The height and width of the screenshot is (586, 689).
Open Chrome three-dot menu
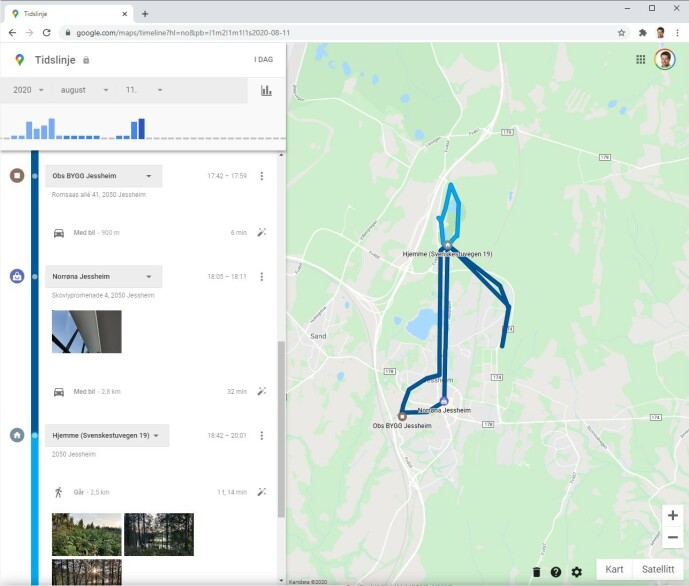pyautogui.click(x=677, y=33)
